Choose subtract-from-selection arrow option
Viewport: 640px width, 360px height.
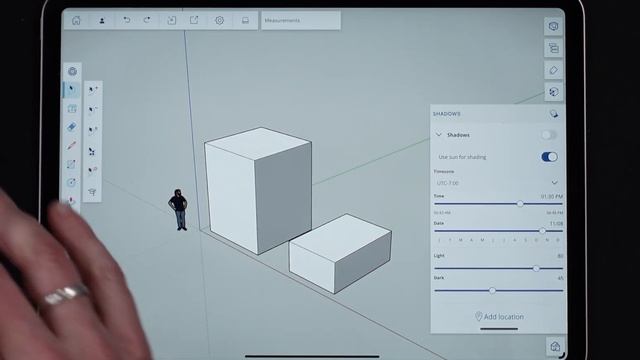[93, 109]
